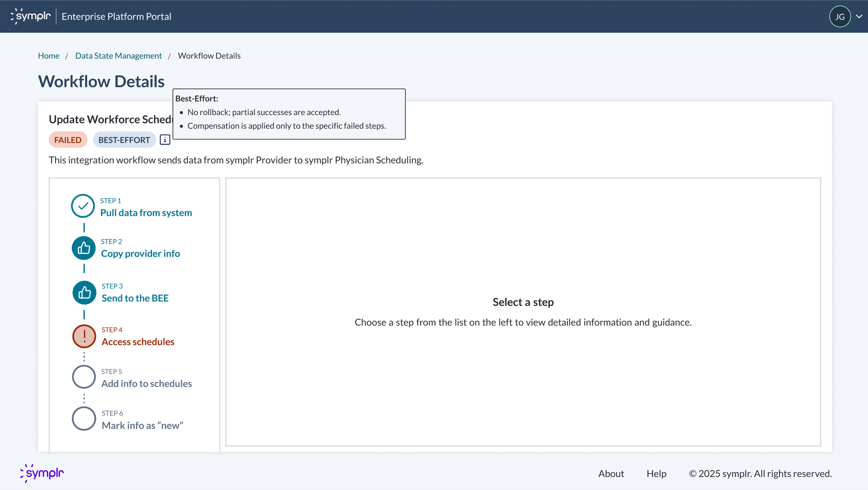
Task: Open the Data State Management breadcrumb
Action: 118,55
